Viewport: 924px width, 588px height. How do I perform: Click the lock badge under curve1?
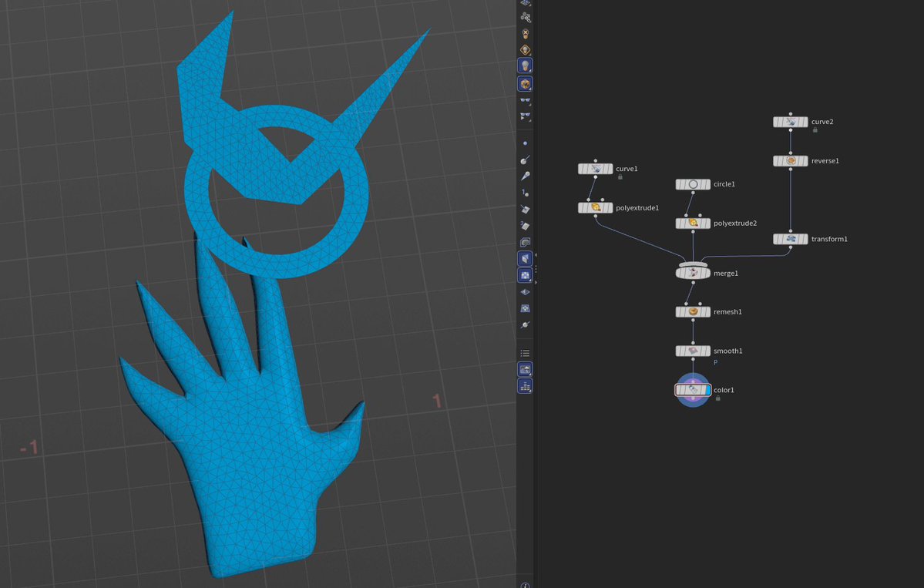coord(620,176)
